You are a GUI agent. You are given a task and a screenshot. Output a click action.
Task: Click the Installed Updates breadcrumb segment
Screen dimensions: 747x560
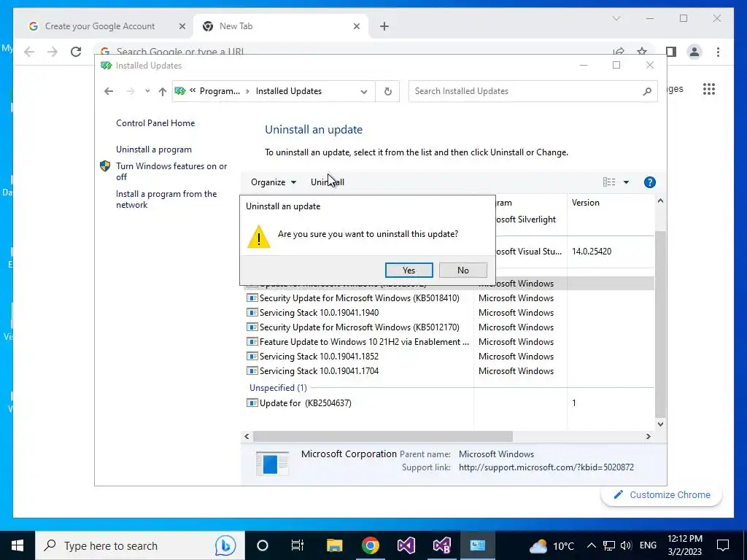pyautogui.click(x=289, y=91)
